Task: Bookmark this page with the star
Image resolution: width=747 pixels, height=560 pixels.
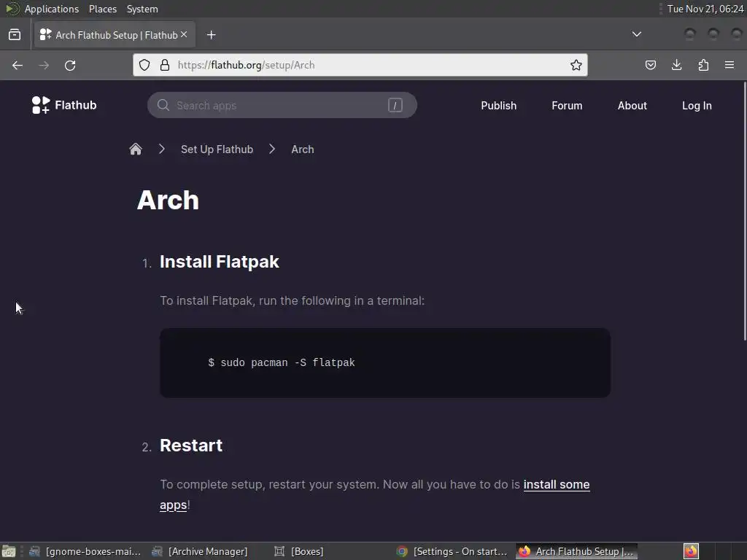Action: click(576, 65)
